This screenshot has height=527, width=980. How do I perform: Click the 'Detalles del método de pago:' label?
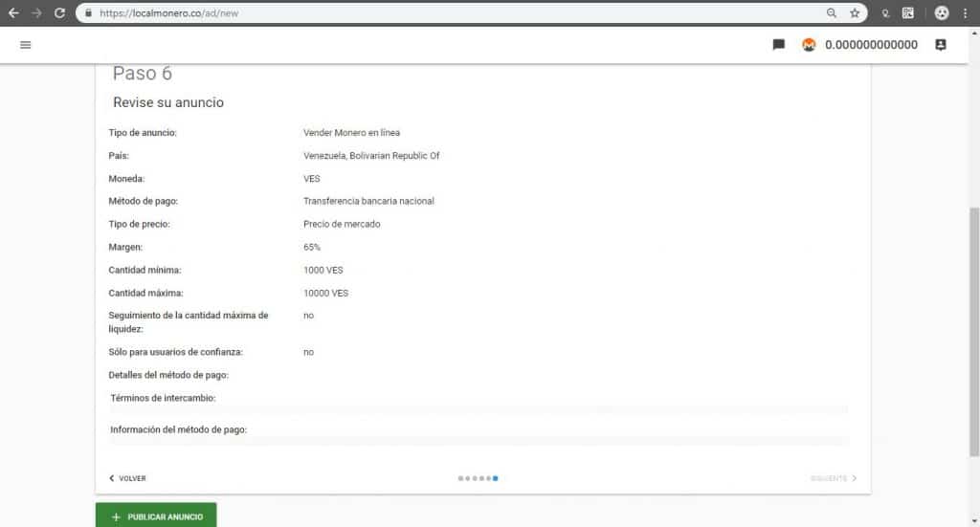tap(168, 375)
